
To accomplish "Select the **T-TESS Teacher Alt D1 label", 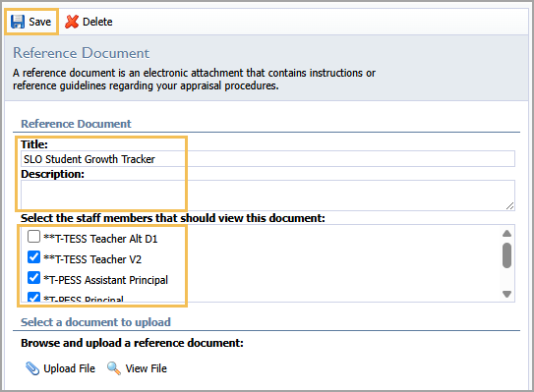I will (x=100, y=239).
